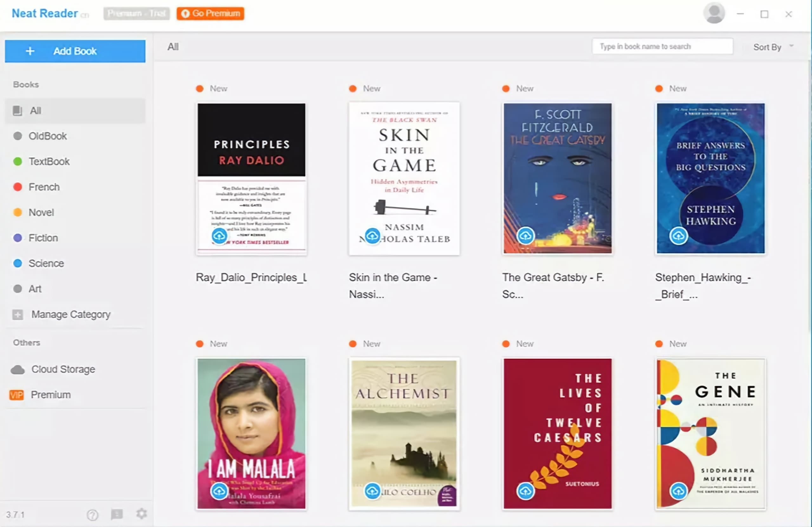Click the red French color dot

(x=18, y=187)
